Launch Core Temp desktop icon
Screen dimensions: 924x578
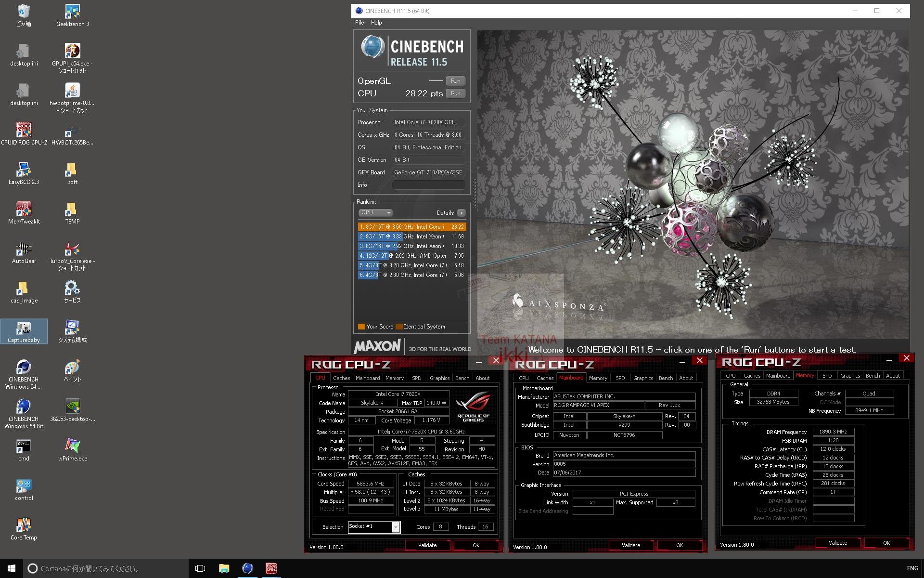pos(24,529)
